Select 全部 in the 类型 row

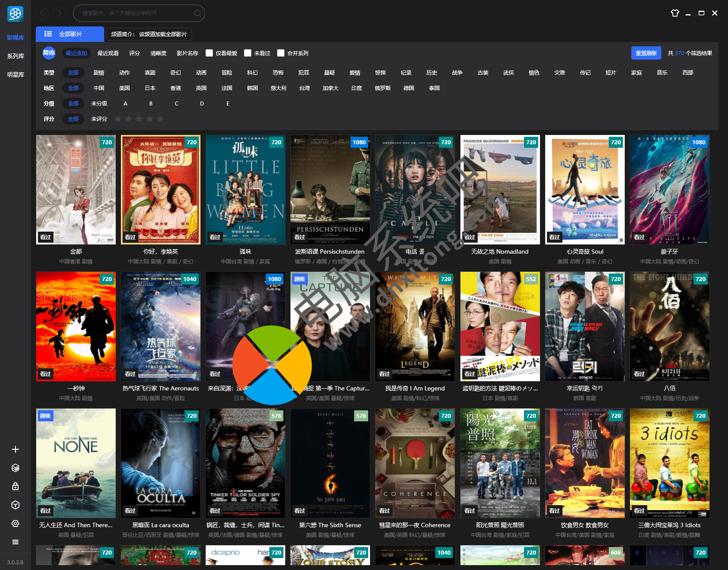[x=73, y=72]
